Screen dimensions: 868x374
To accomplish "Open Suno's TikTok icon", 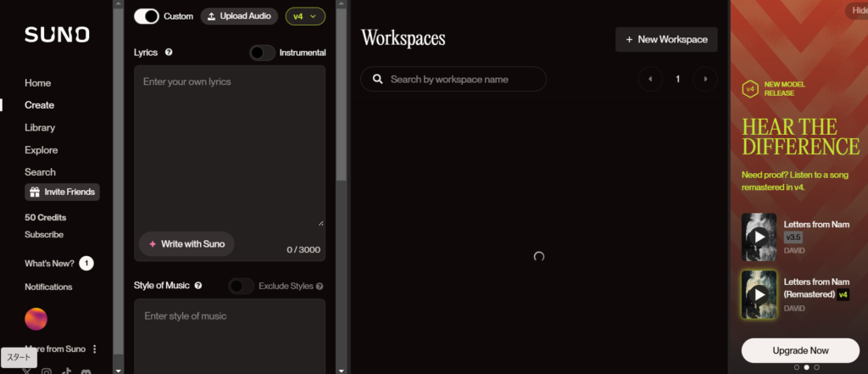I will click(66, 371).
